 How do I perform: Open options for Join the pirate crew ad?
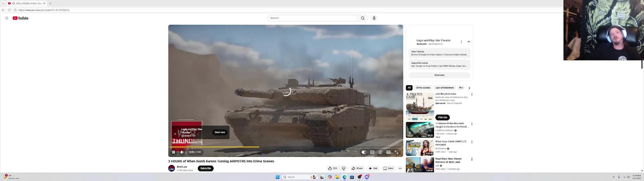472,94
